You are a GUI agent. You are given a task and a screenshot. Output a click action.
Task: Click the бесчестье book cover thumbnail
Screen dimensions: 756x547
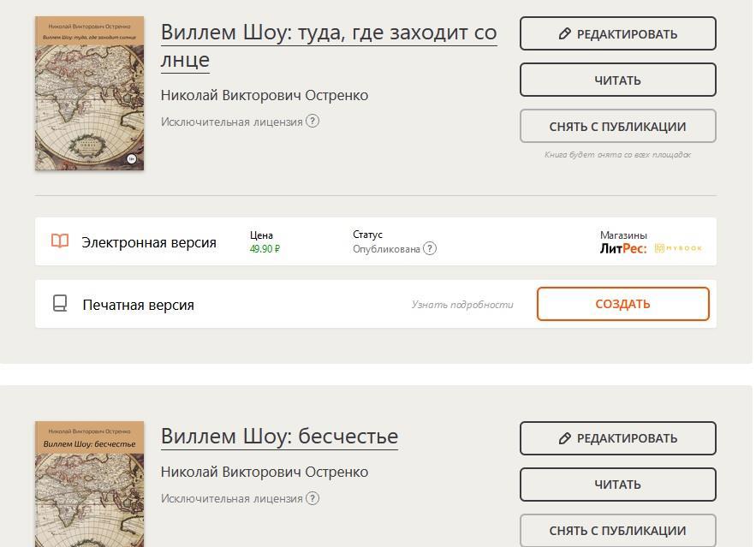pos(89,484)
